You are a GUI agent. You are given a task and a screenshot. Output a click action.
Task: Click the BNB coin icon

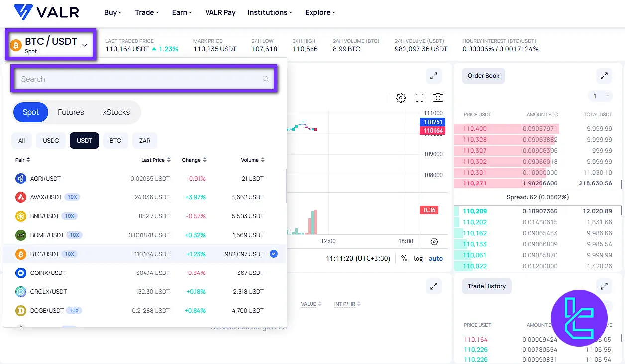pyautogui.click(x=21, y=216)
